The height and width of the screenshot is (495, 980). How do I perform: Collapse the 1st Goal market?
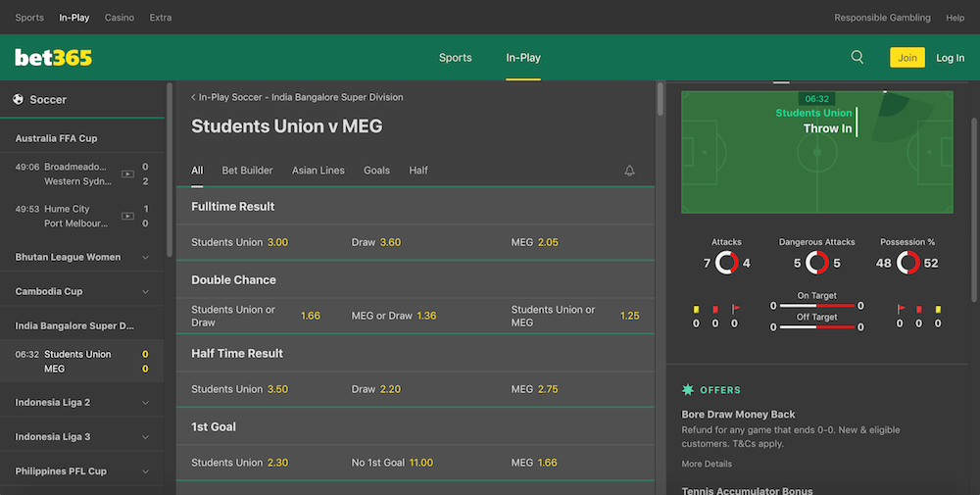415,426
